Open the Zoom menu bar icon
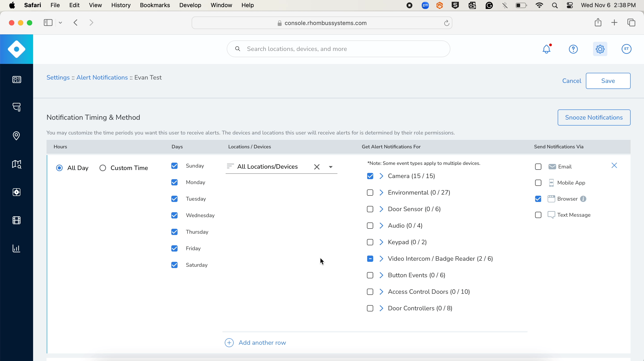This screenshot has height=361, width=644. (425, 5)
